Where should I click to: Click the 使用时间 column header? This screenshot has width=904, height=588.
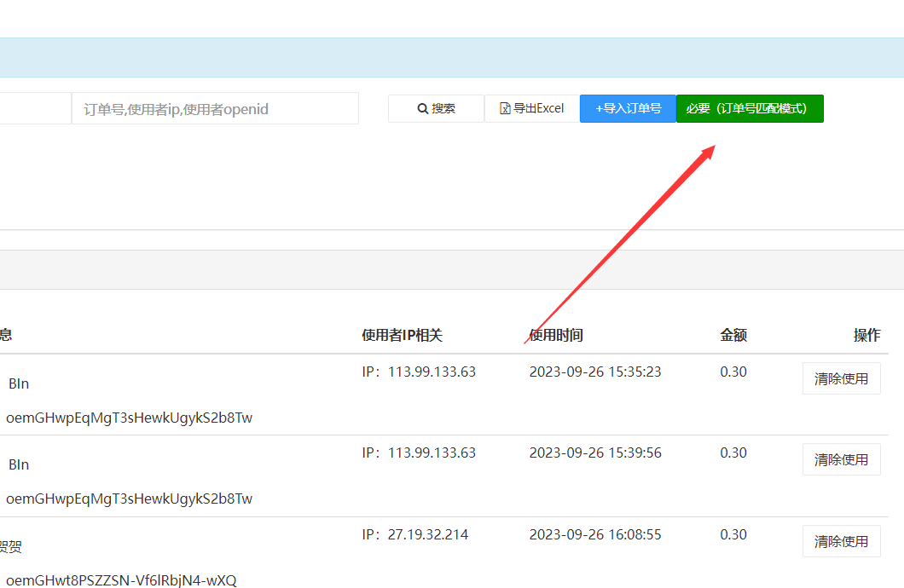556,335
